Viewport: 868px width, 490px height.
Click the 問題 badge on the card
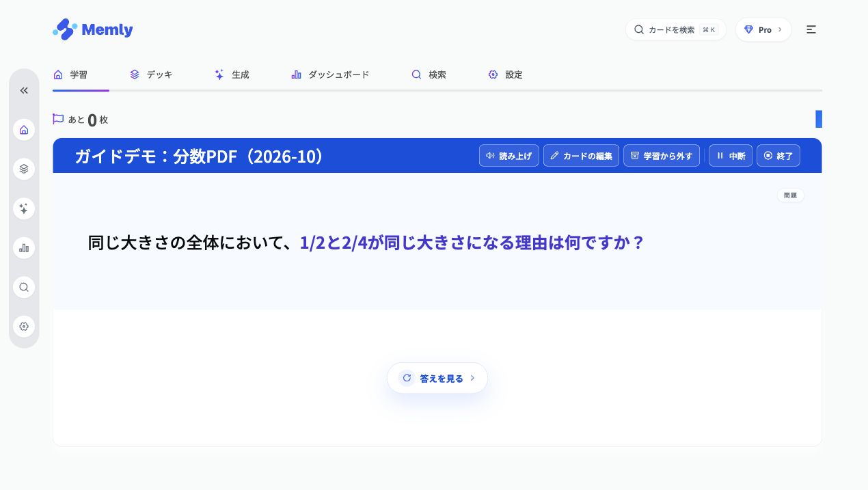click(791, 195)
